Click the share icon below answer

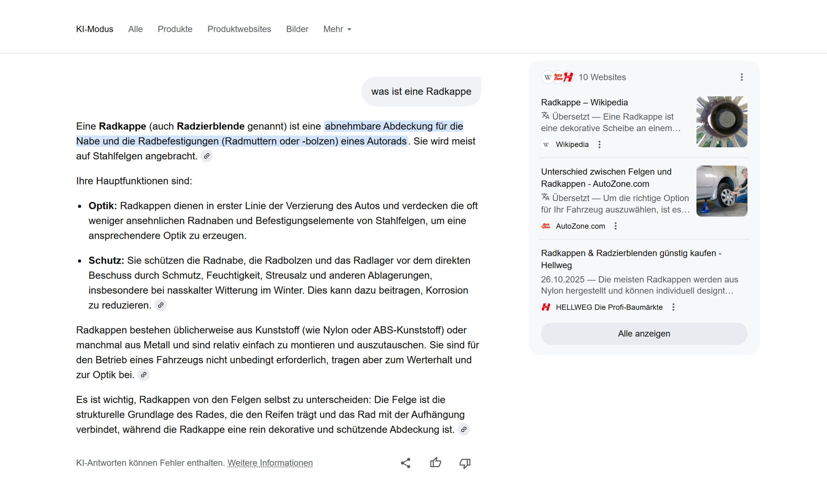[405, 463]
